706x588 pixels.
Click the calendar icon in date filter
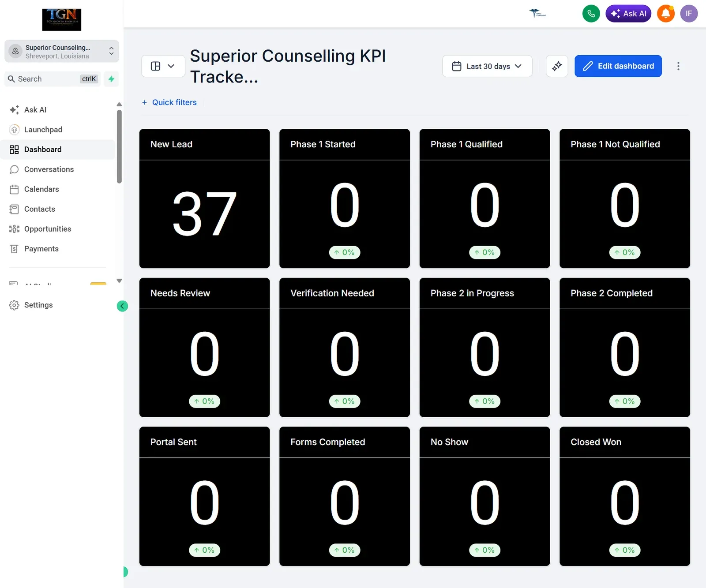pos(457,66)
